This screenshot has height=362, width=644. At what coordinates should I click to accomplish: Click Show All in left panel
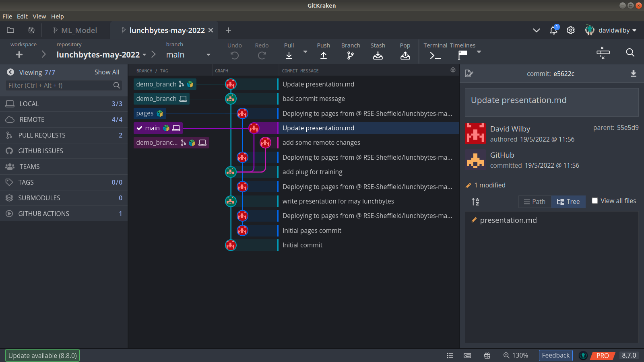coord(107,72)
